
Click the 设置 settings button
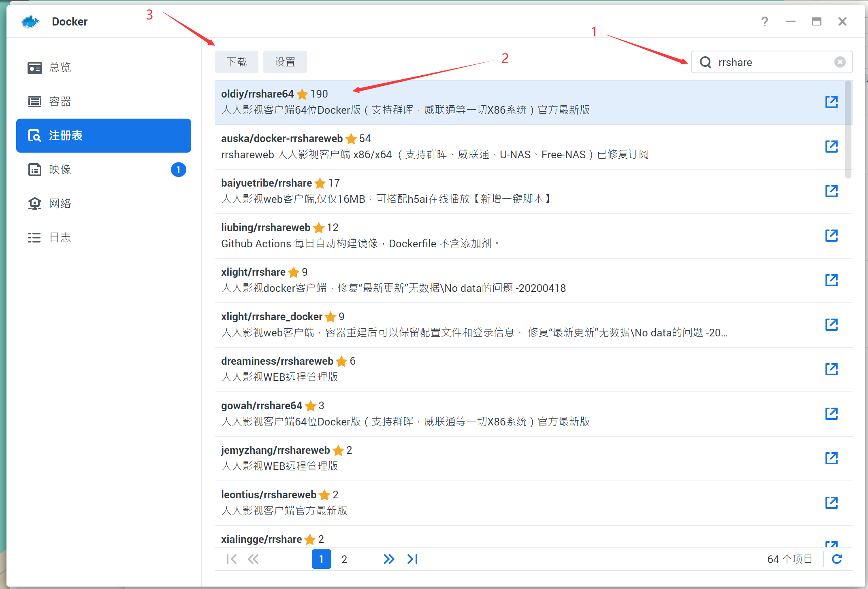click(x=285, y=62)
